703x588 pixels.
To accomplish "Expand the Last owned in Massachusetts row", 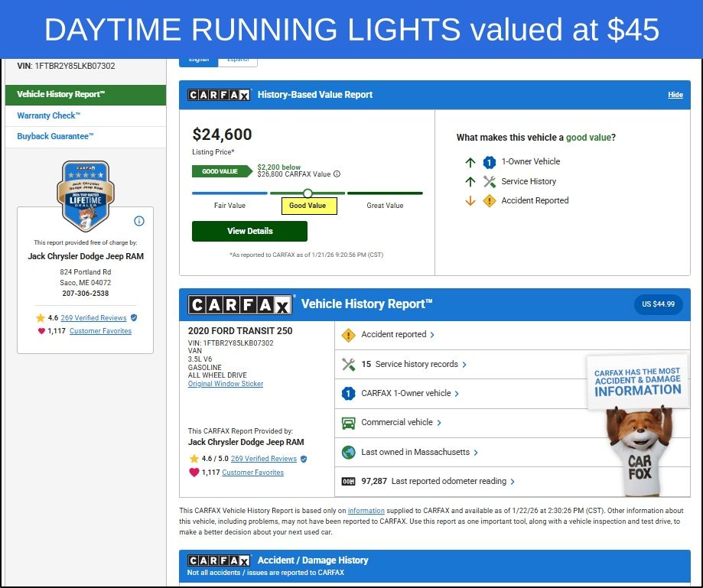I will [419, 452].
